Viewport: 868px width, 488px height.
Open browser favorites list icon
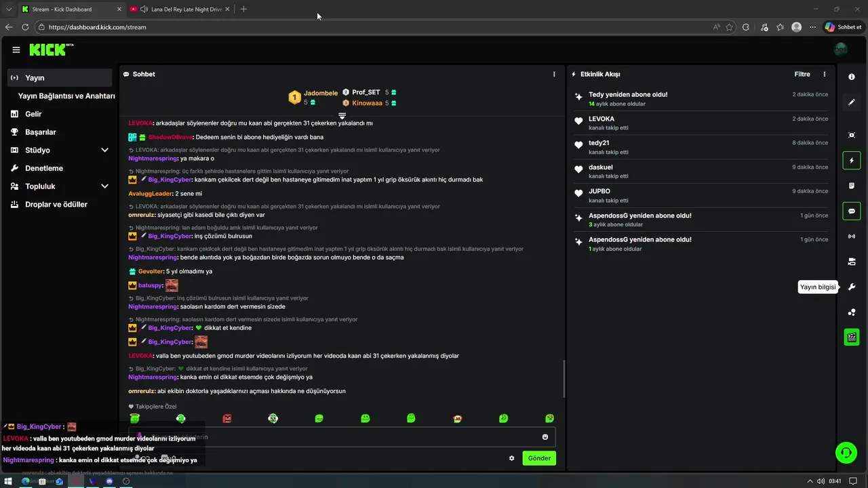[781, 27]
